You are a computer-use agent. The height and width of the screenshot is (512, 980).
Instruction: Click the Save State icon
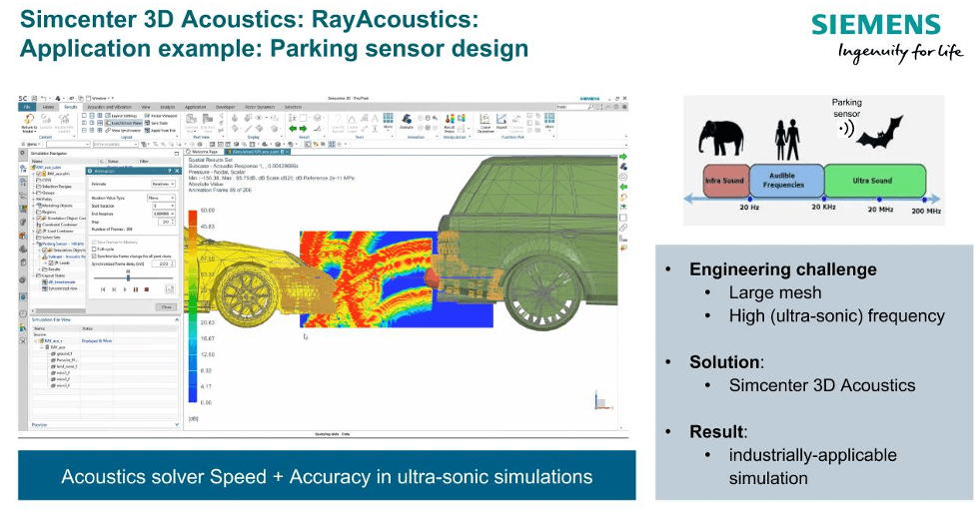(160, 123)
